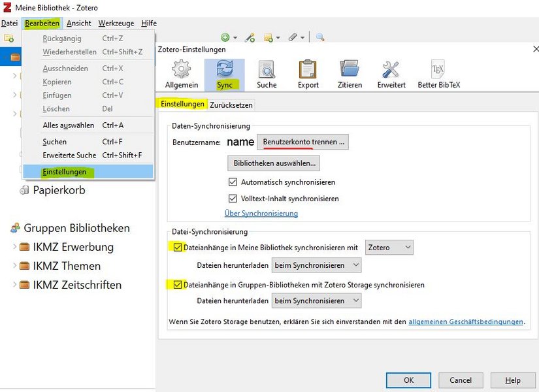Toggle Dateianhänge in Meine Bibliothek checkbox
The height and width of the screenshot is (392, 539).
(x=178, y=247)
